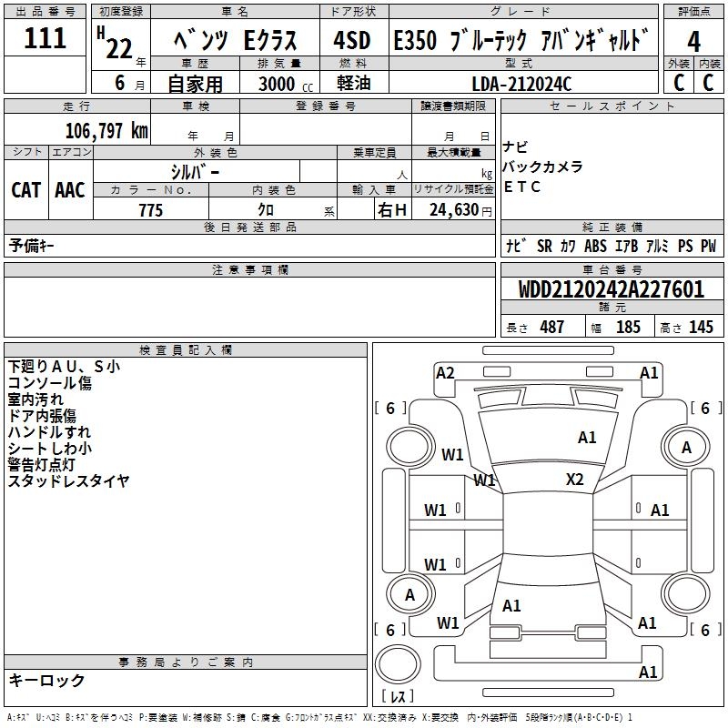Select the スタッドレスタイヤ inspector note

69,481
